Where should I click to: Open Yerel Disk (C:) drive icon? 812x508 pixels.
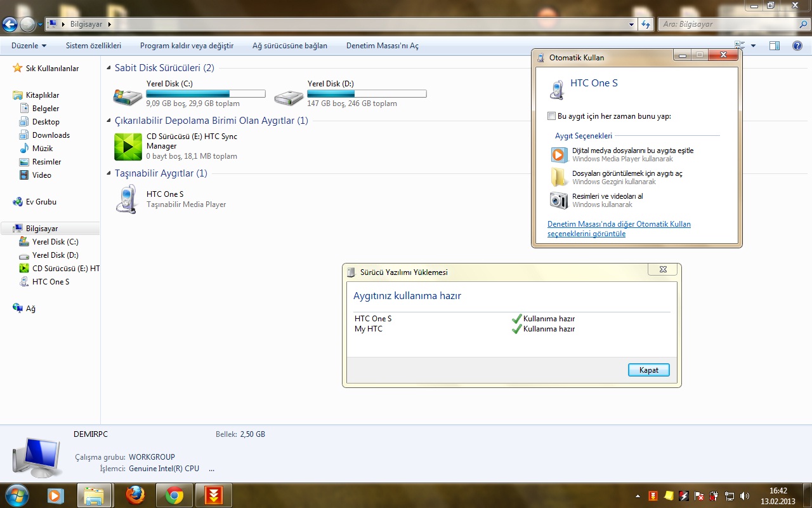tap(128, 96)
